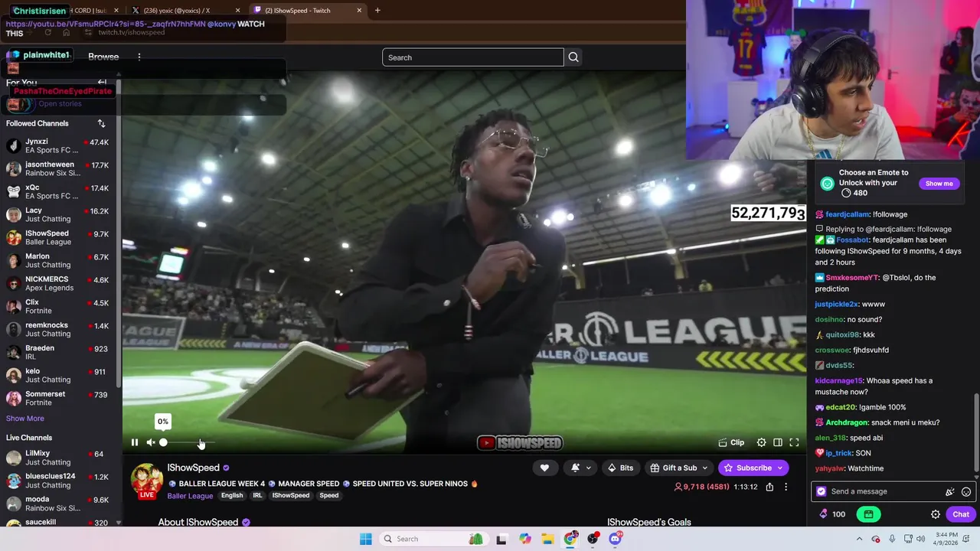Focus the Twitch Search field
This screenshot has height=551, width=980.
click(472, 57)
